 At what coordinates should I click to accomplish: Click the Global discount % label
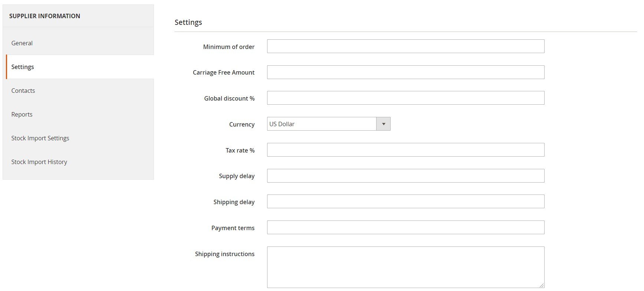point(229,98)
